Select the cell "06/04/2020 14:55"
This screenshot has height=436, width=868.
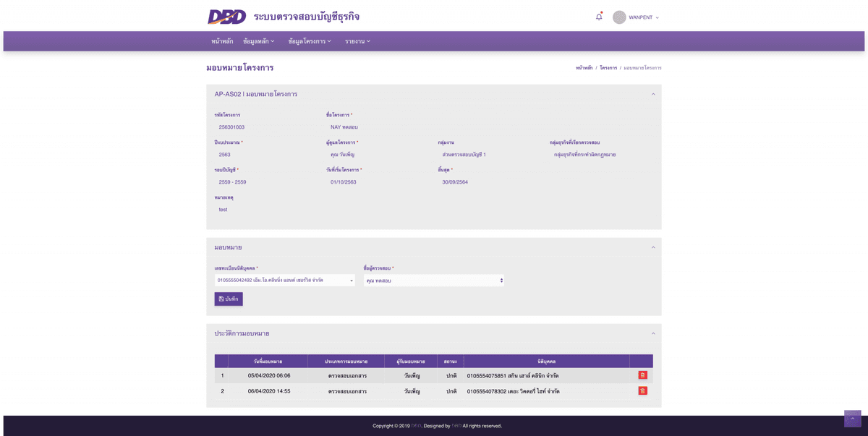point(268,391)
